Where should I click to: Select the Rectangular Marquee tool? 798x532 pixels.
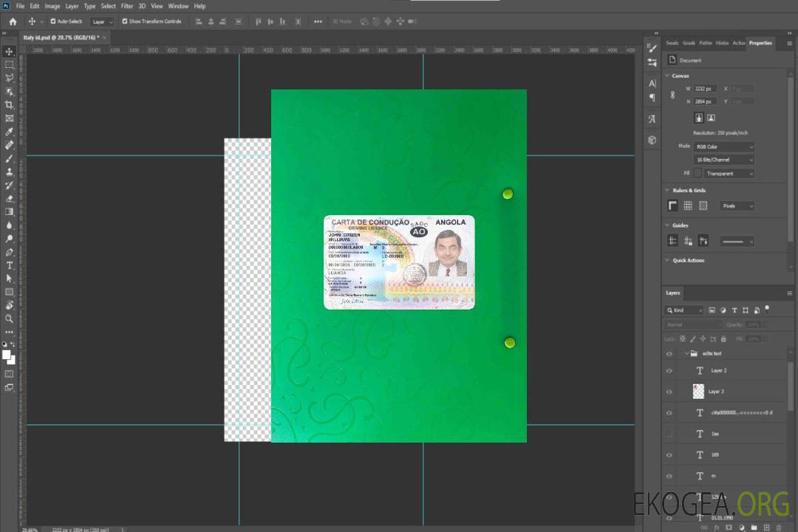pos(9,65)
